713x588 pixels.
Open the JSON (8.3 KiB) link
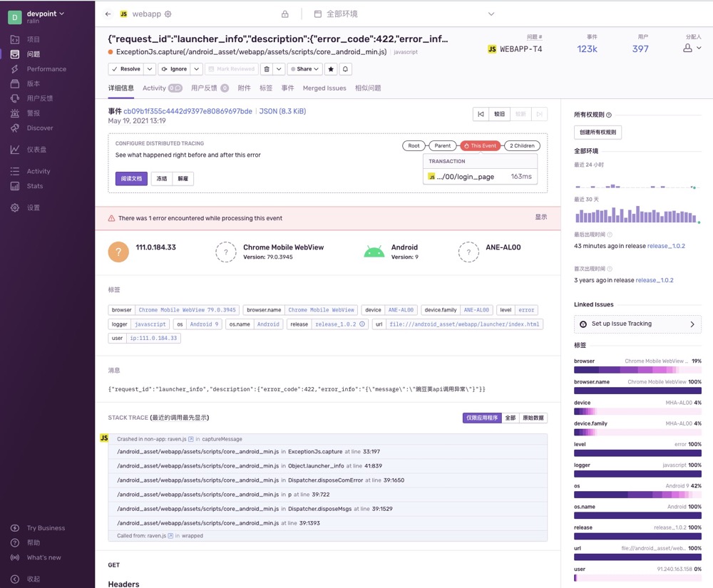(282, 111)
